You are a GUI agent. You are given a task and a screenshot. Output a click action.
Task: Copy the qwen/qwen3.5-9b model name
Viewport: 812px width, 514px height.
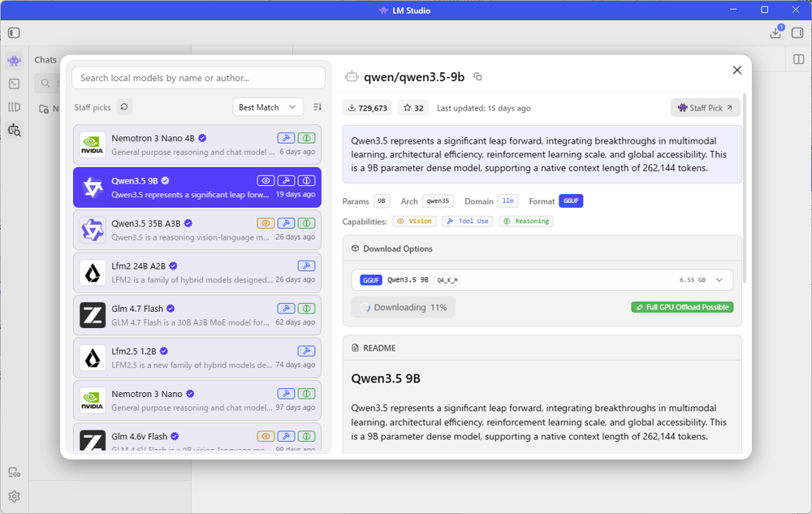[x=477, y=77]
